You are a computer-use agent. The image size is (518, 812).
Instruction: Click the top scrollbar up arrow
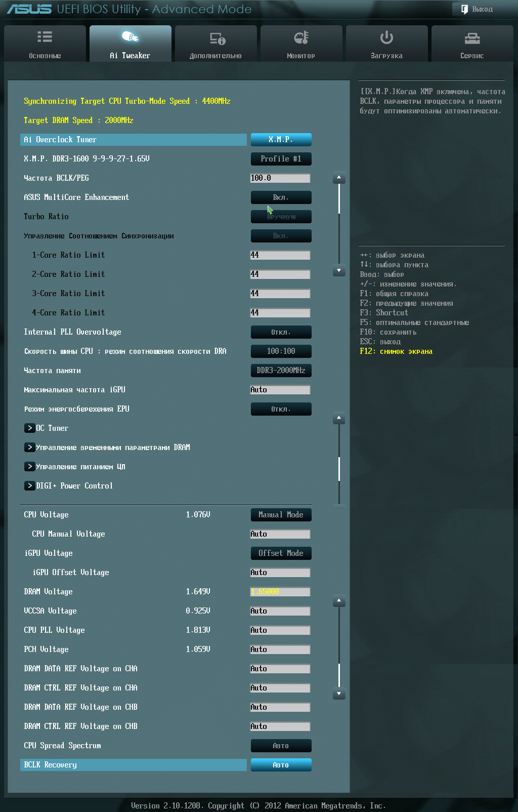[339, 178]
